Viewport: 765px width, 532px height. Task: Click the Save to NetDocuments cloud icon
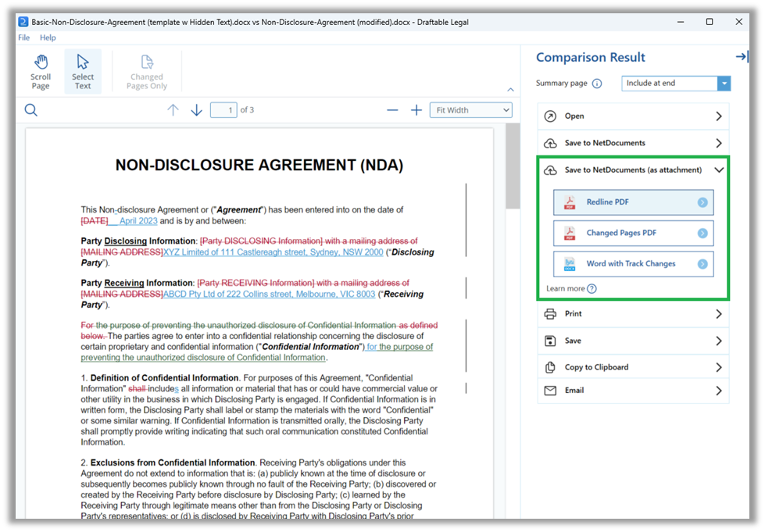550,143
